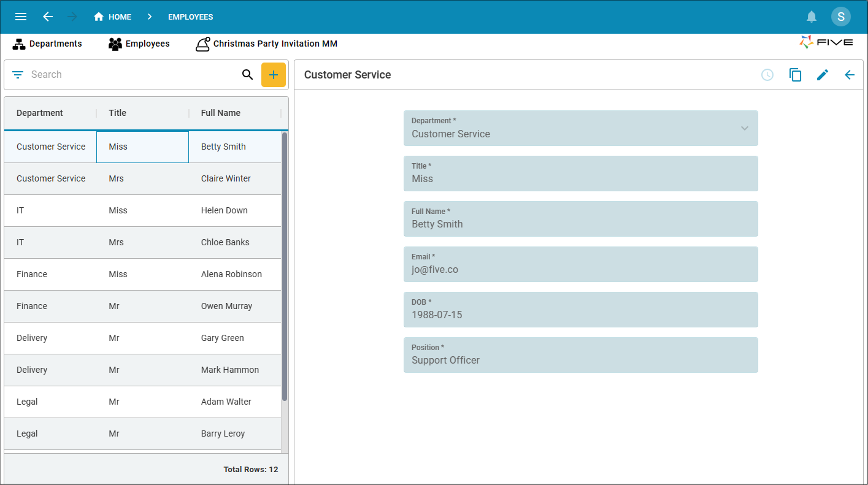The image size is (868, 485).
Task: Edit the record with pencil icon
Action: coord(823,75)
